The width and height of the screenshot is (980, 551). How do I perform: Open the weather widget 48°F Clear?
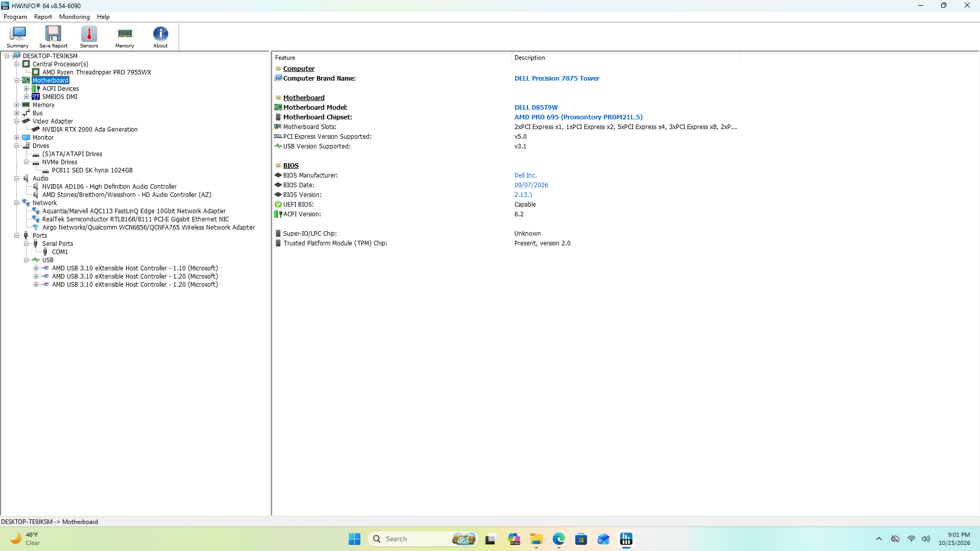[26, 539]
